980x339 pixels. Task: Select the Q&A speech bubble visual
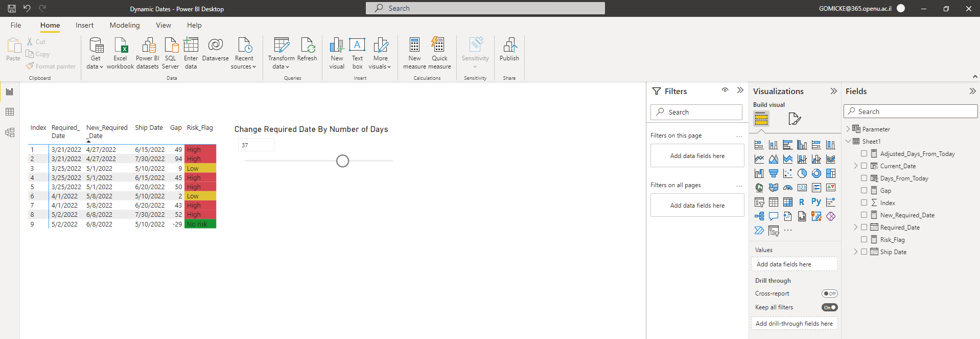[774, 216]
